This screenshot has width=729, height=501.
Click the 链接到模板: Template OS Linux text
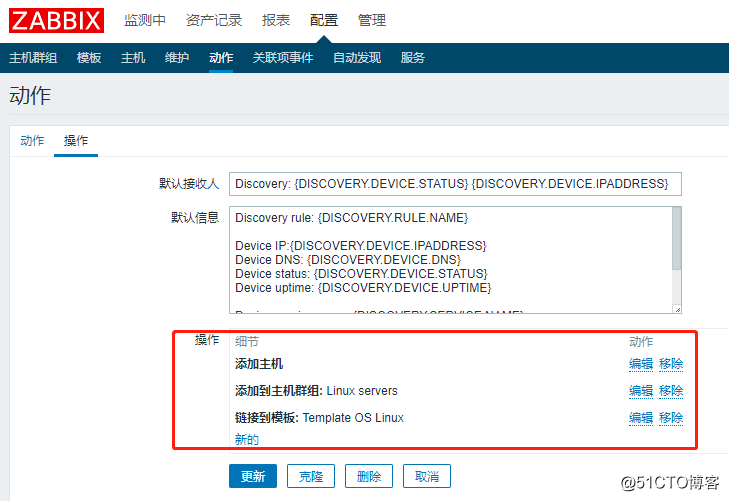point(319,418)
